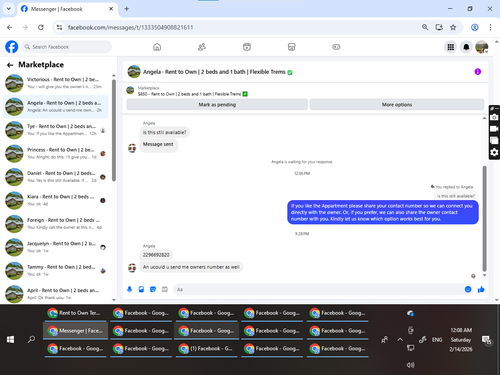
Task: Click the blue Appartment reply message bubble
Action: [x=383, y=212]
